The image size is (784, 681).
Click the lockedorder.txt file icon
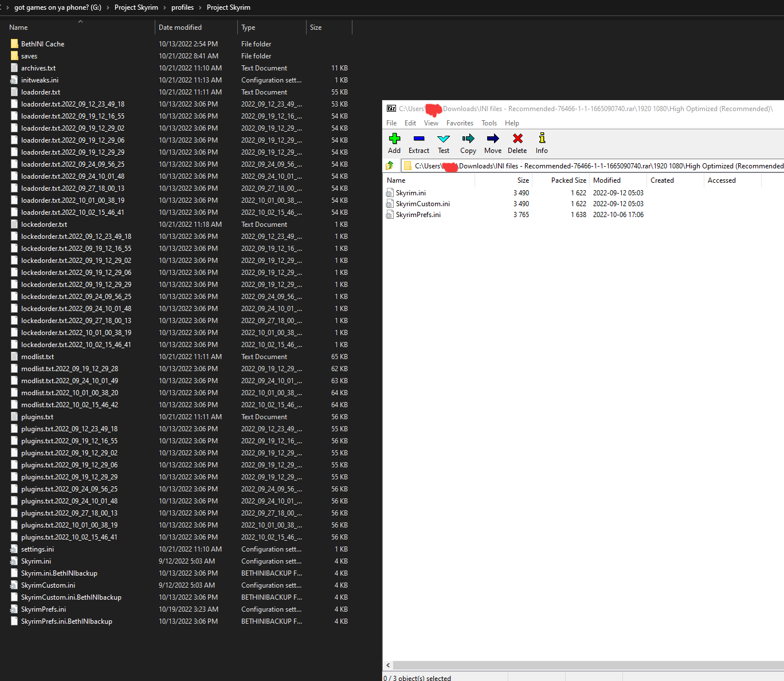click(x=14, y=224)
